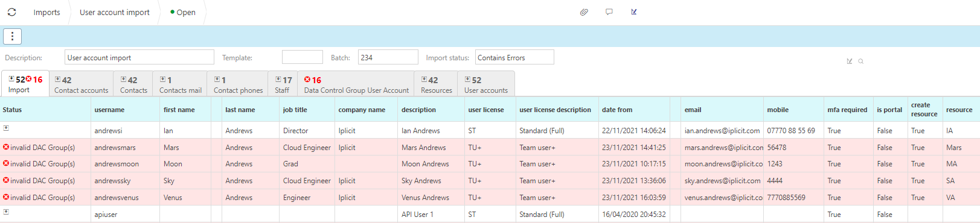Click the Import status field

[x=514, y=57]
